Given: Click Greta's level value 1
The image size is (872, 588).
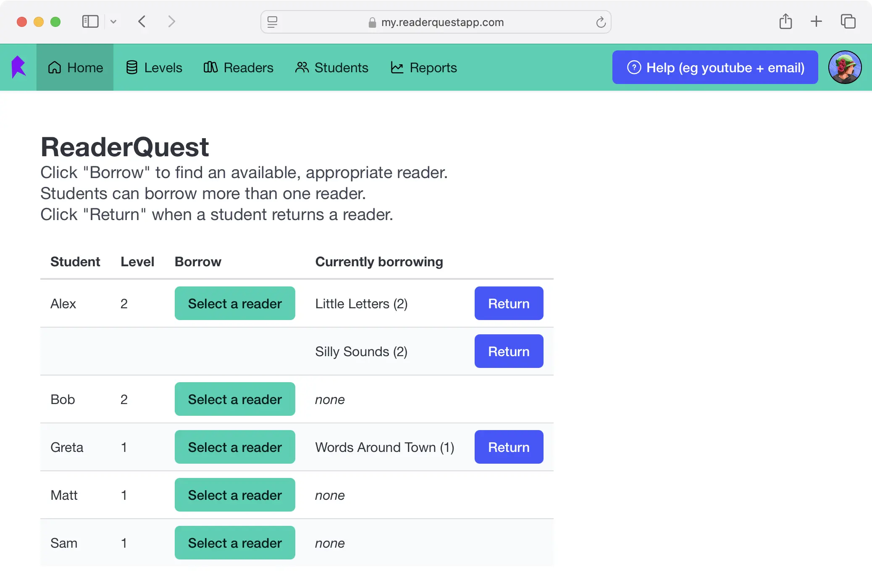Looking at the screenshot, I should [124, 447].
